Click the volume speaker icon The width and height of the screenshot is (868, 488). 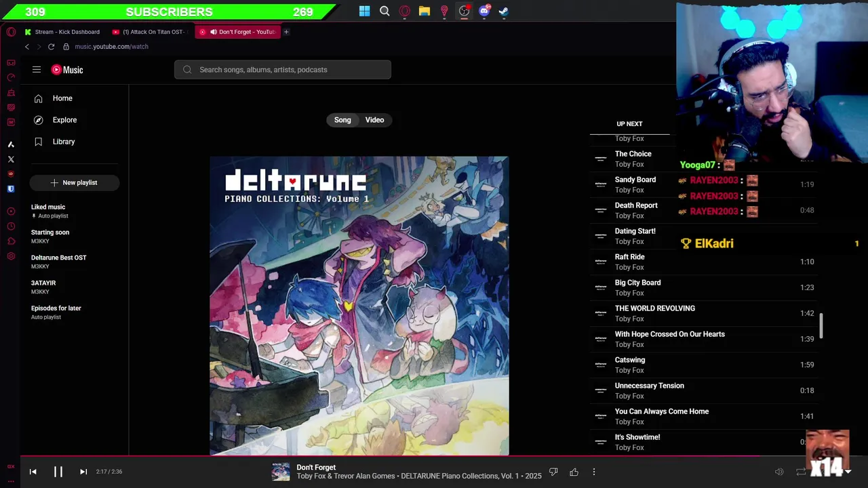[x=779, y=472]
